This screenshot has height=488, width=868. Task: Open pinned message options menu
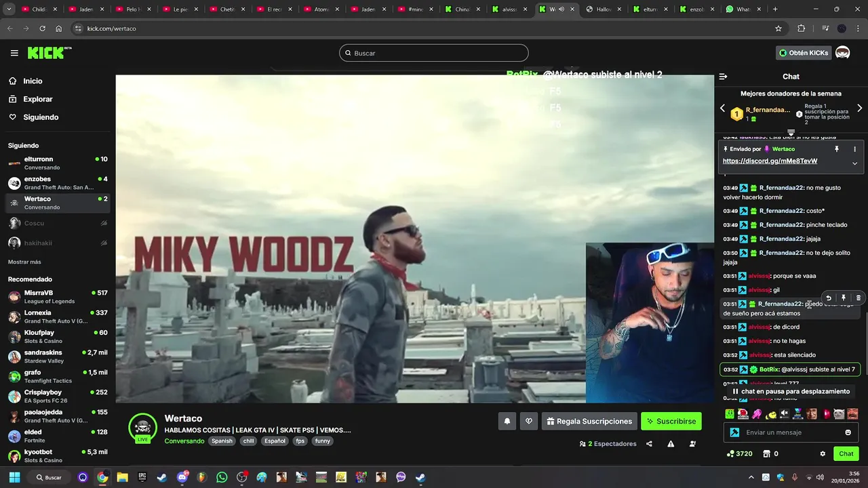click(x=854, y=149)
